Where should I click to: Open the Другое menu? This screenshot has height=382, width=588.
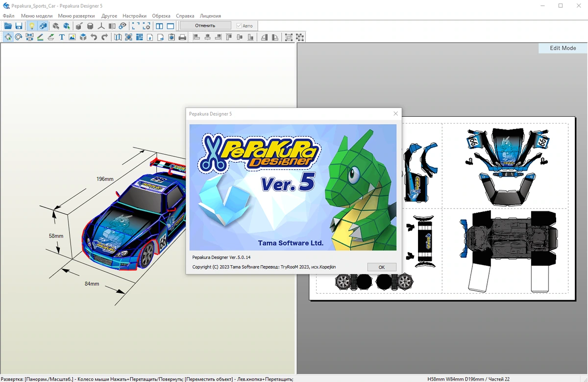tap(109, 16)
